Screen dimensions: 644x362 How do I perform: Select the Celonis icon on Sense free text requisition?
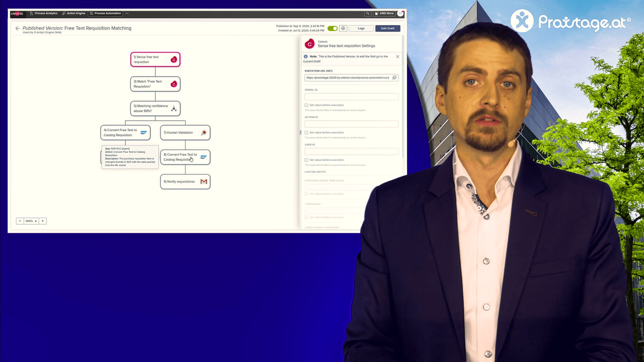coord(174,59)
